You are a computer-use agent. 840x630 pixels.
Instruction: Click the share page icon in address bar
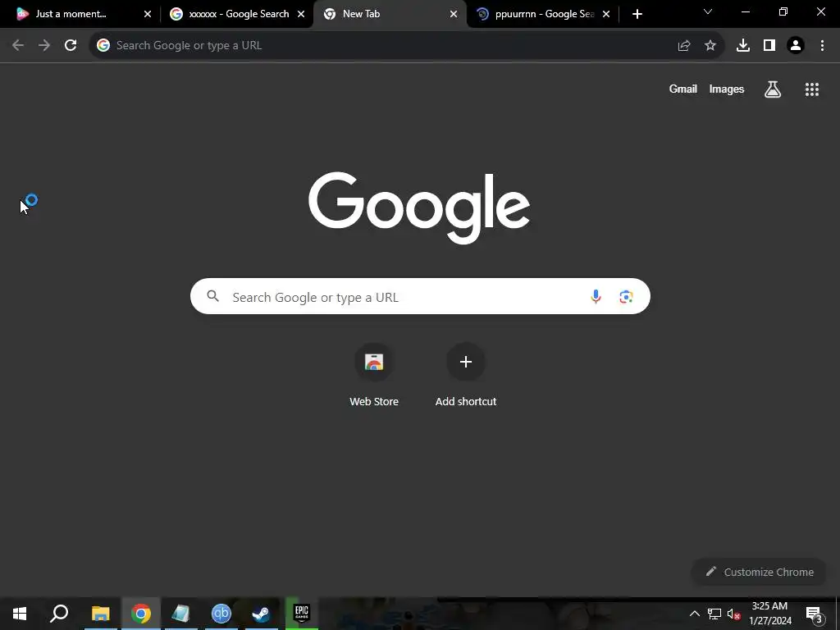683,46
